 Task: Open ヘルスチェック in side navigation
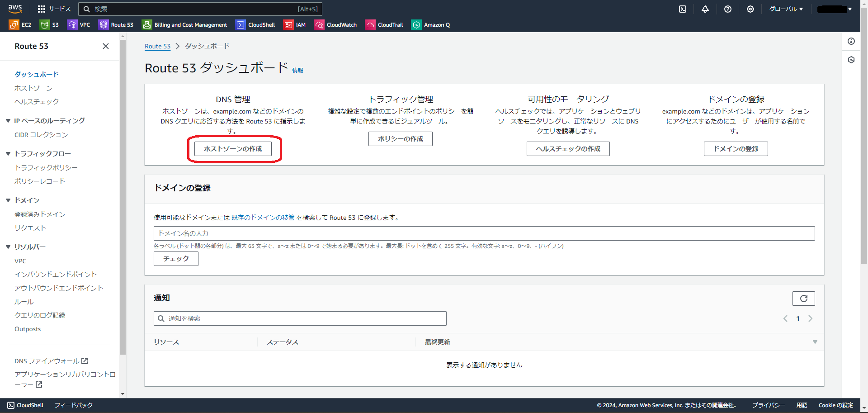(x=37, y=102)
